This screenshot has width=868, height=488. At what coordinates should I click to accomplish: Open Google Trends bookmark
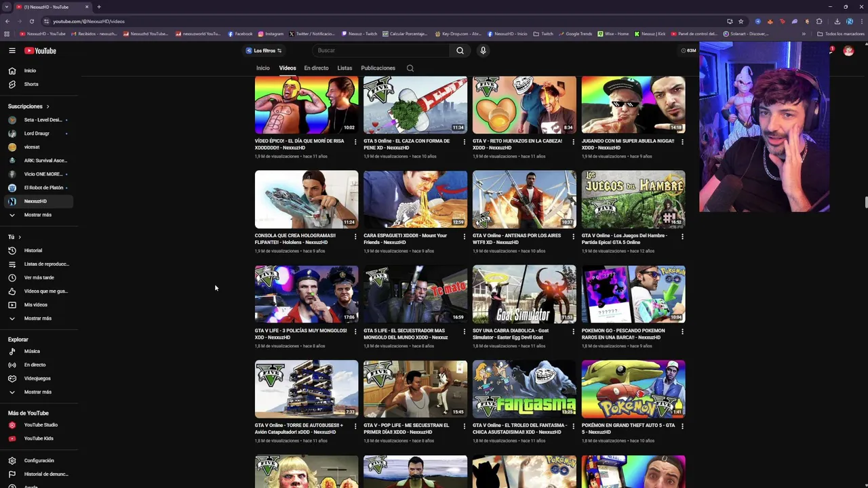[575, 33]
